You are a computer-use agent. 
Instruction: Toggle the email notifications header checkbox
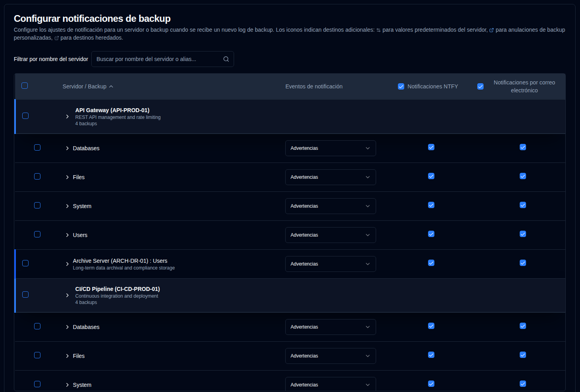pyautogui.click(x=480, y=86)
